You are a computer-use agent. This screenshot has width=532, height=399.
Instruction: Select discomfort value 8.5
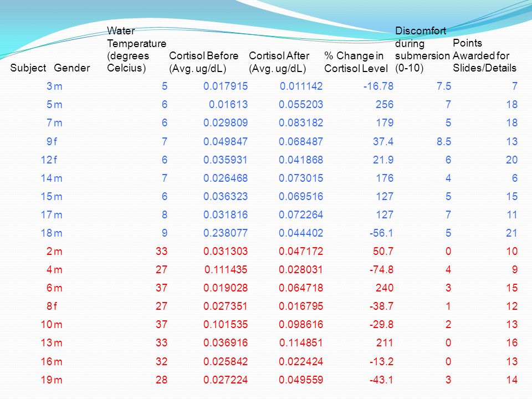[x=444, y=141]
